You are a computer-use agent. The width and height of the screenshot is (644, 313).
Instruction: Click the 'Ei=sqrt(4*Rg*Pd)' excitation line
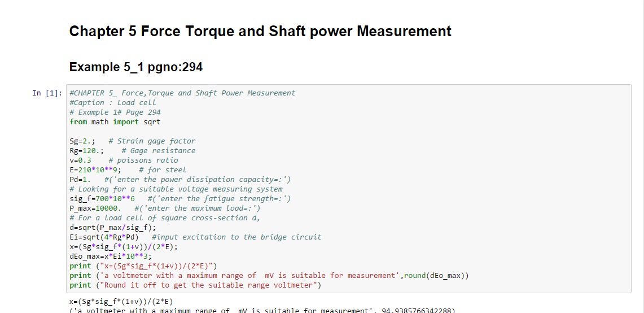tap(195, 237)
